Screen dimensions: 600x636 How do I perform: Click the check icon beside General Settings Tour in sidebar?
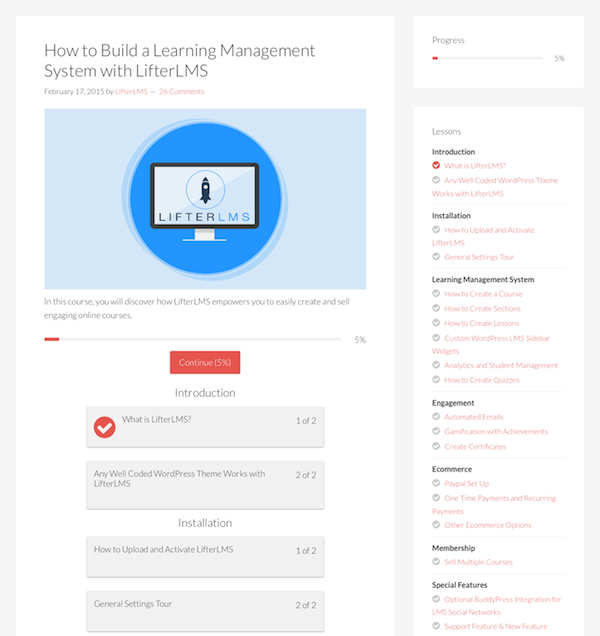click(436, 256)
